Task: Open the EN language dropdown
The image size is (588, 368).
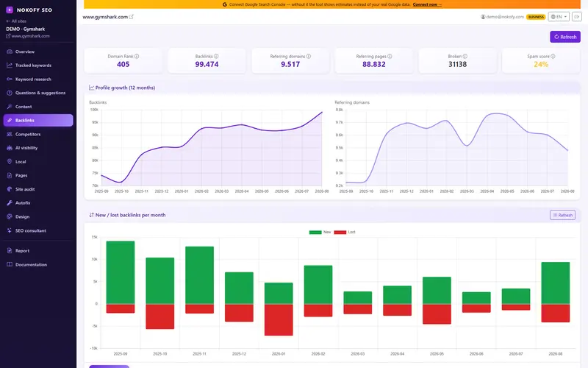Action: coord(559,17)
